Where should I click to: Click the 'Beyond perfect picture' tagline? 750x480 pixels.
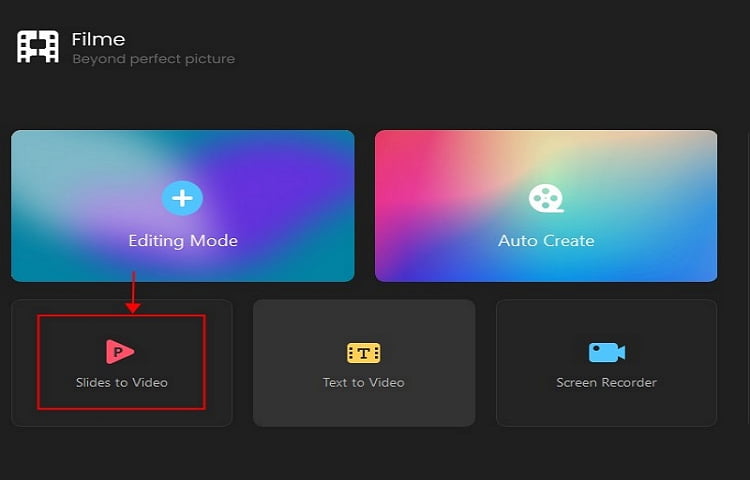(154, 59)
